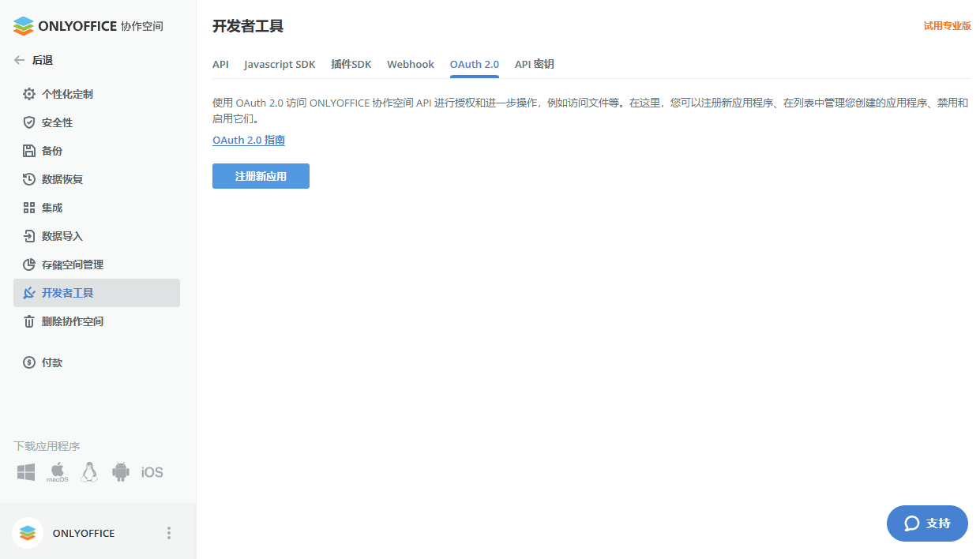The width and height of the screenshot is (980, 559).
Task: Click the ONLYOFFICE logo icon at top
Action: pyautogui.click(x=24, y=26)
